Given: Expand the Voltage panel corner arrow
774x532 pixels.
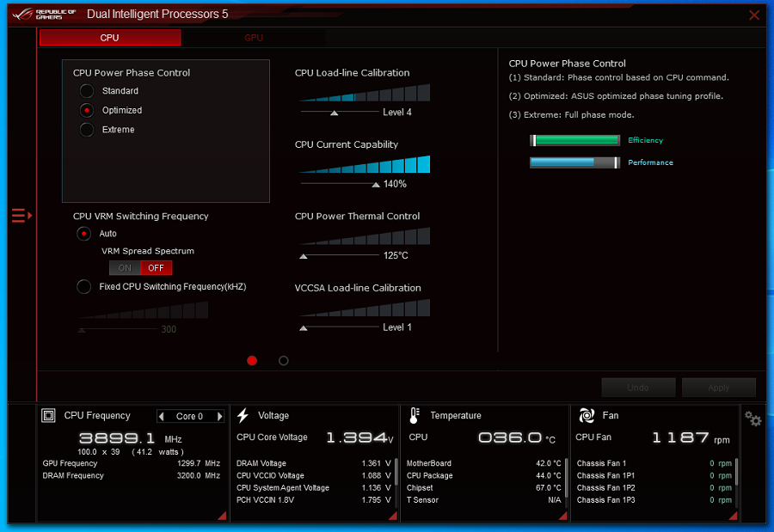Looking at the screenshot, I should (392, 516).
